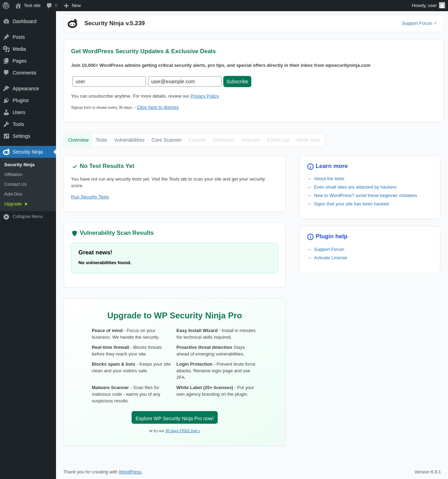Open the White label tab

click(x=308, y=140)
